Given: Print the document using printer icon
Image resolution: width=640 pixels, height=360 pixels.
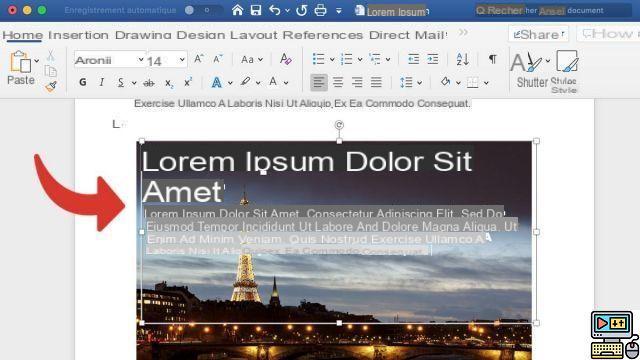Looking at the screenshot, I should (x=320, y=10).
